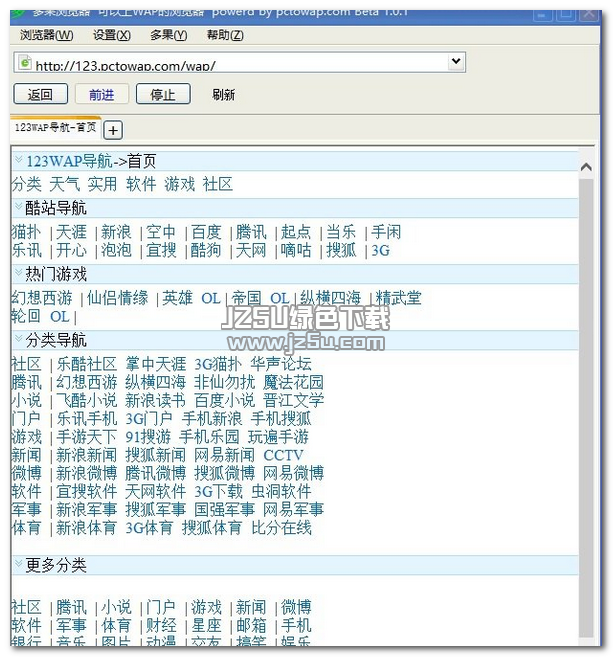
Task: Click the URL address field
Action: pyautogui.click(x=241, y=64)
